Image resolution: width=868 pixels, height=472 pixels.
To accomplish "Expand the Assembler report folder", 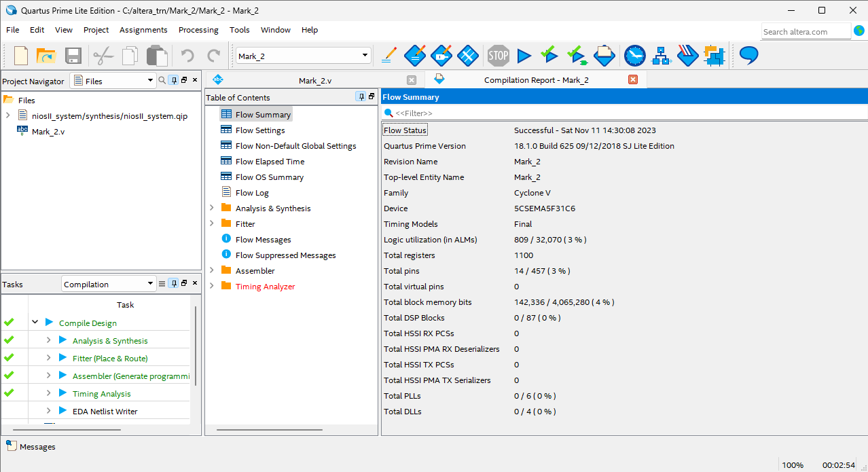I will pyautogui.click(x=211, y=270).
